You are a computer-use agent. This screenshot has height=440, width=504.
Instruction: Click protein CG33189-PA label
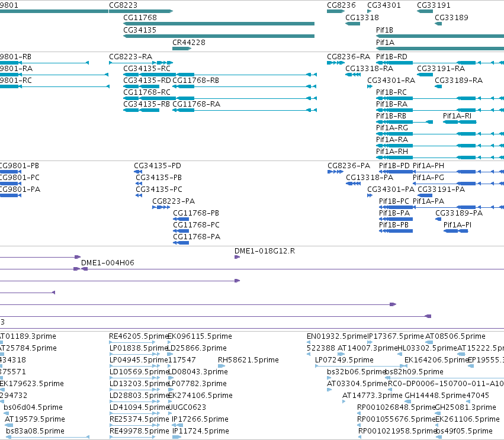[459, 213]
